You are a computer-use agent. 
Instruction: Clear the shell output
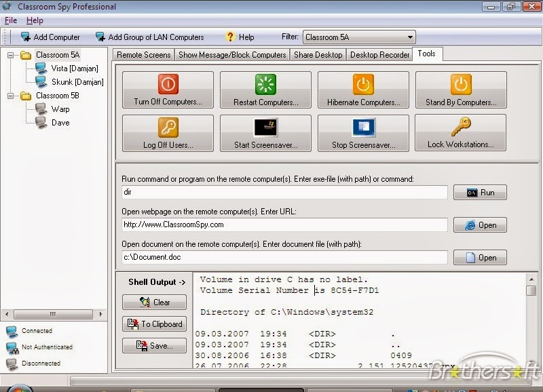pos(154,302)
